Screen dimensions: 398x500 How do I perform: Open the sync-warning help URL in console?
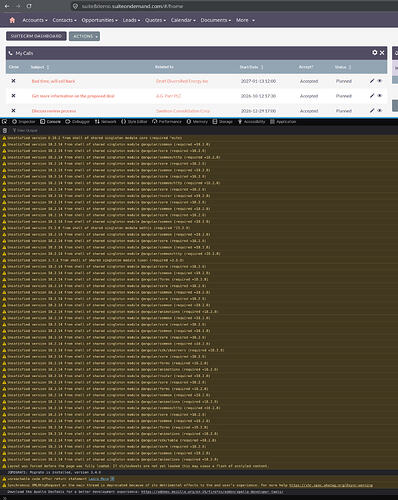331,485
